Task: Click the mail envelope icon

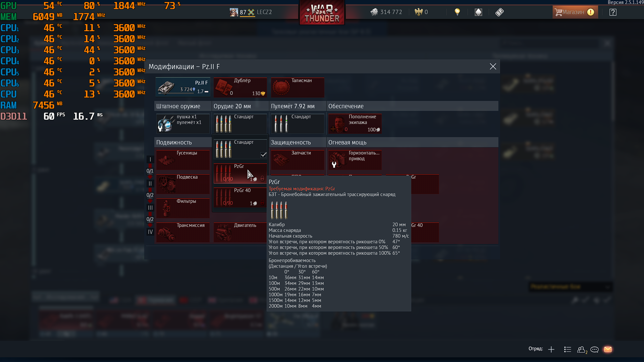Action: [608, 349]
